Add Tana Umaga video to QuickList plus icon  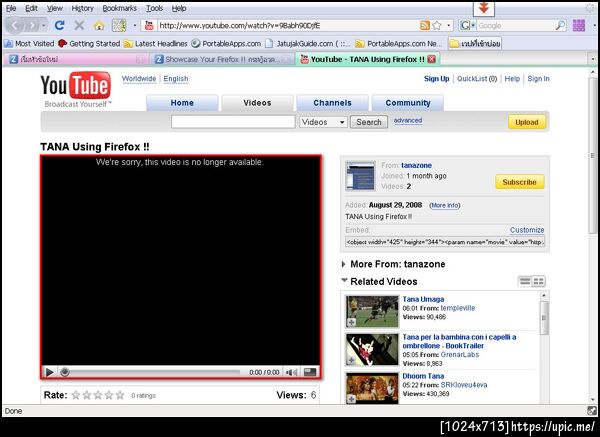[351, 322]
